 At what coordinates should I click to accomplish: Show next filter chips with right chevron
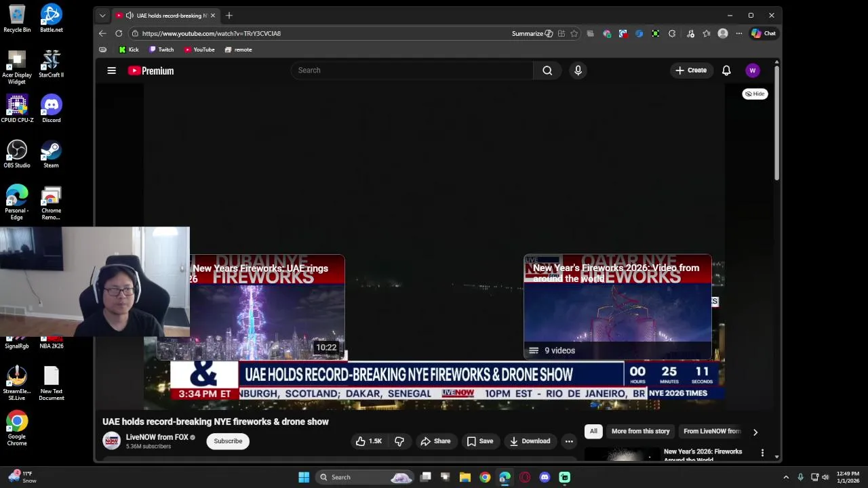[755, 432]
